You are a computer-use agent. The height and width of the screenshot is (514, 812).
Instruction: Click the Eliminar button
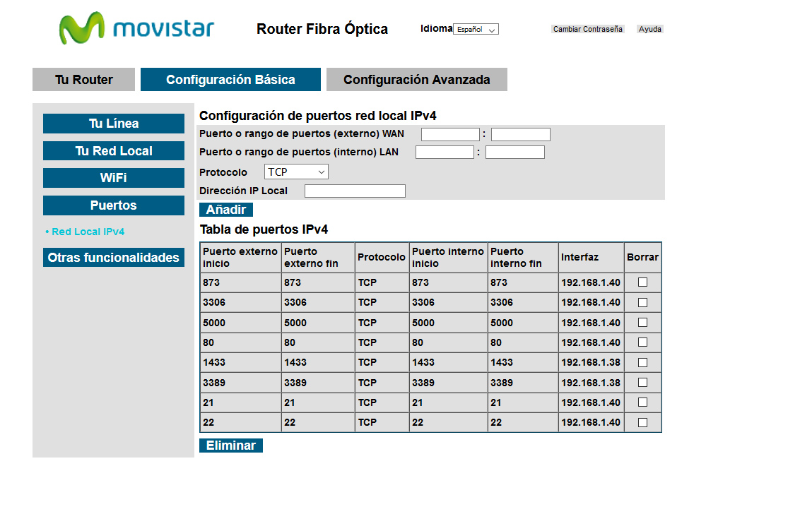pyautogui.click(x=230, y=446)
